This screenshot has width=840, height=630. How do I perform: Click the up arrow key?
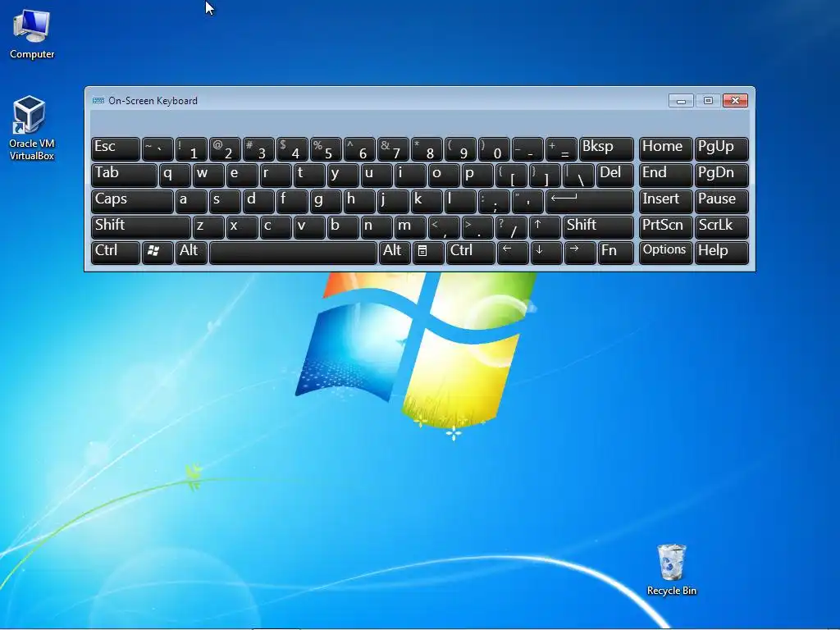(545, 226)
